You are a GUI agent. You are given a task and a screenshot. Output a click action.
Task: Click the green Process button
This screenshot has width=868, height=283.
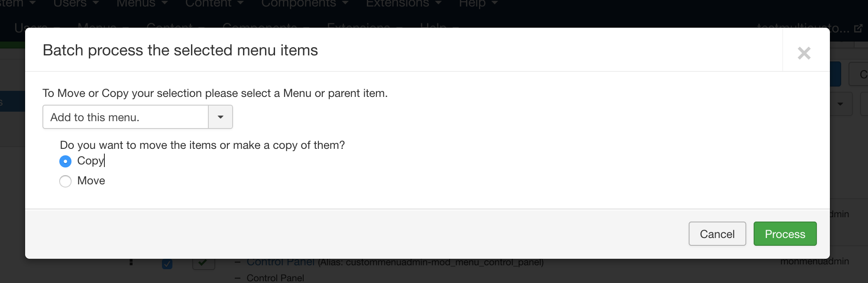785,234
